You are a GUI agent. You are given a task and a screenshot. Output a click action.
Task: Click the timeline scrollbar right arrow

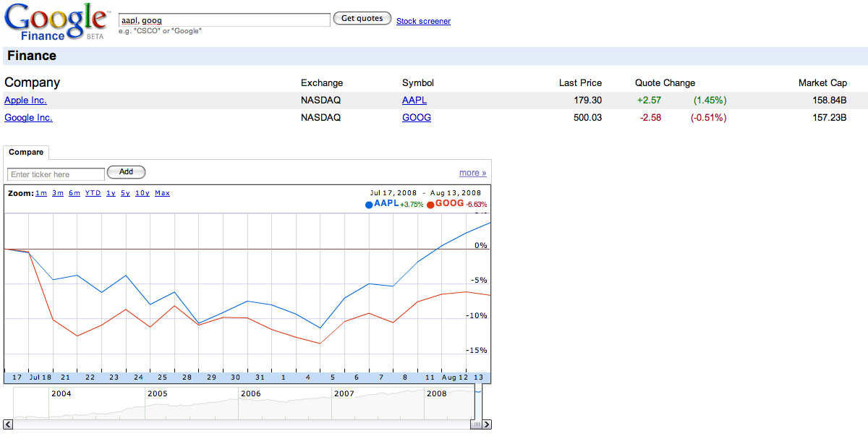(487, 424)
